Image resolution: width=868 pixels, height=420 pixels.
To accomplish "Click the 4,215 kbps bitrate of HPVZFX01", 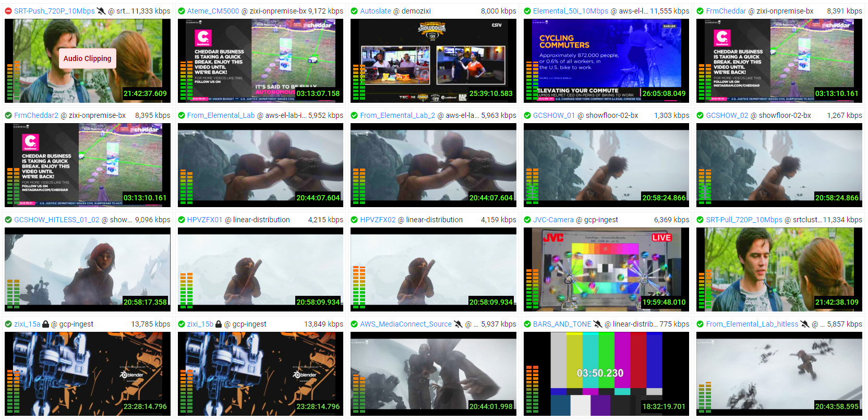I will pos(325,220).
